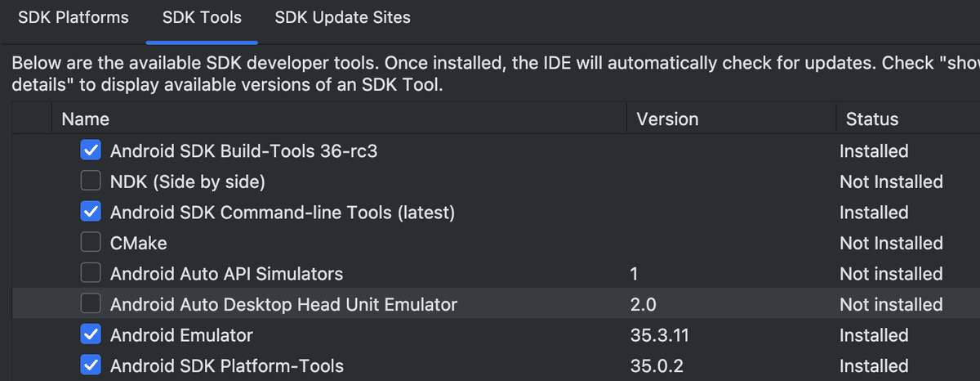Image resolution: width=980 pixels, height=381 pixels.
Task: Uncheck Android SDK Build-Tools 36-rc3 checkbox
Action: [x=91, y=151]
